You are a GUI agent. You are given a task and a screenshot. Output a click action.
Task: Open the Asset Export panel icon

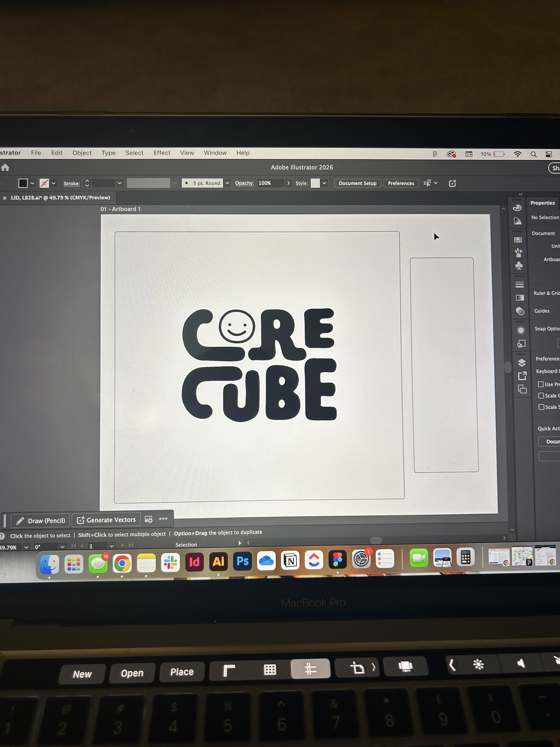(522, 376)
